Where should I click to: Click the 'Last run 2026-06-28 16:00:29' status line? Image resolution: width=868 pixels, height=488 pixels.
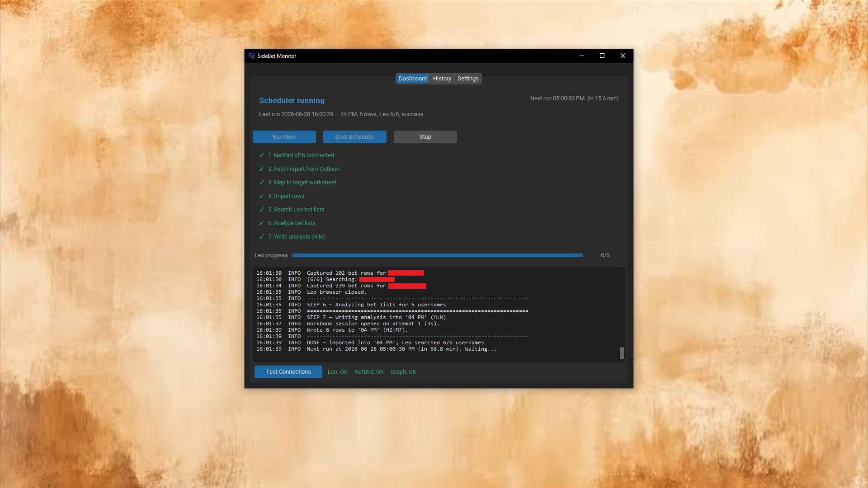tap(341, 114)
